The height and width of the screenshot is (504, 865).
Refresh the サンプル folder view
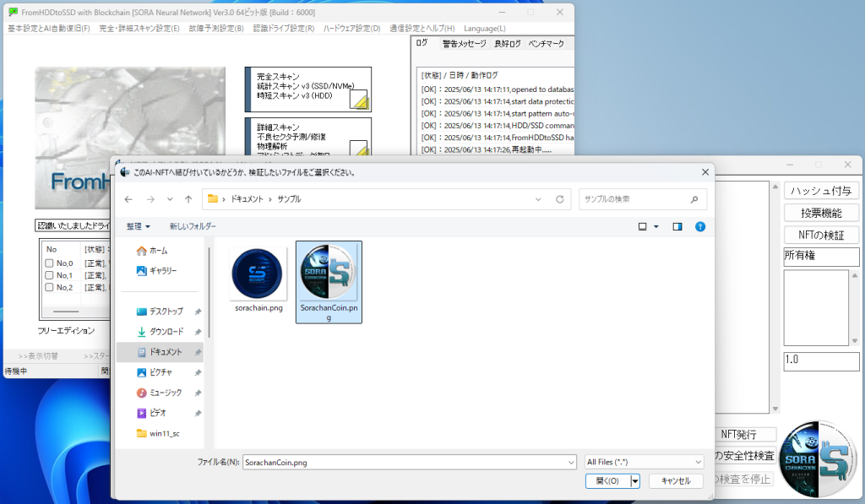(560, 199)
